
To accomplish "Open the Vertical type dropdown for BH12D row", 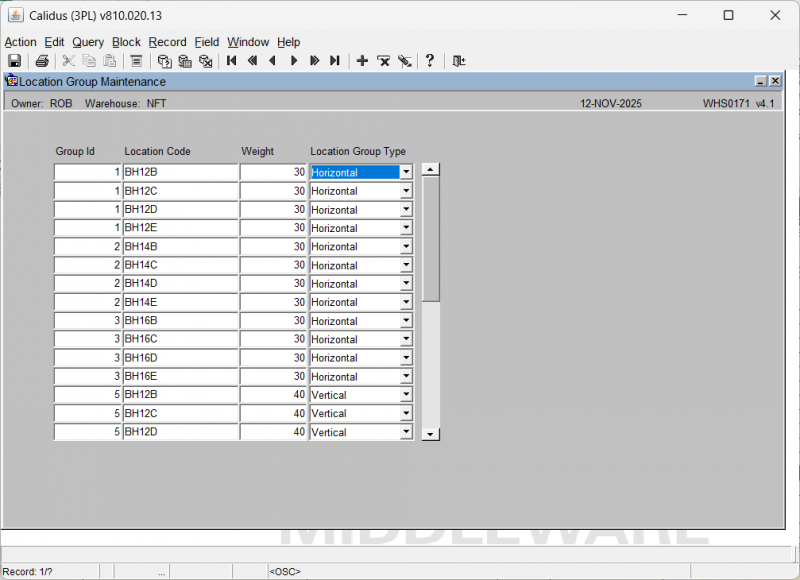I will pyautogui.click(x=406, y=432).
